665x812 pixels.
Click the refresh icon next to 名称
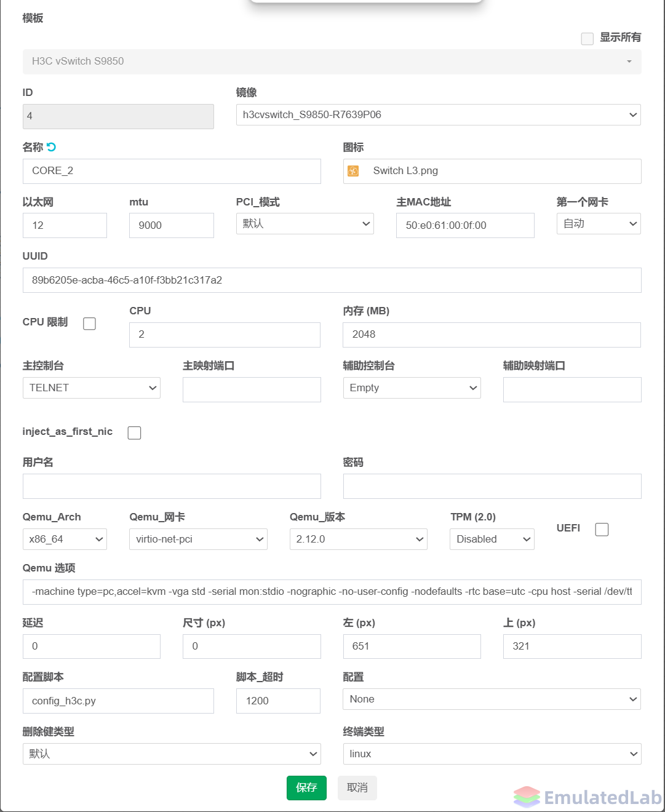pos(51,147)
